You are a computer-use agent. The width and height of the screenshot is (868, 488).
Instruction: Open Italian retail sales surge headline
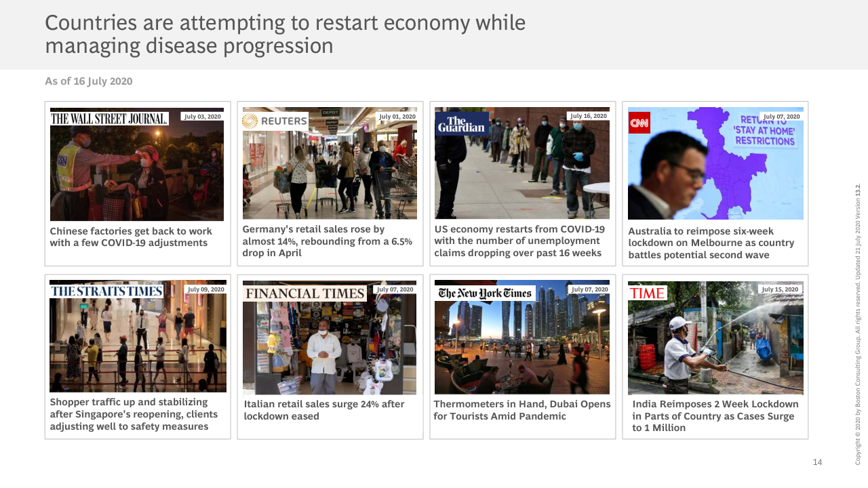(324, 410)
